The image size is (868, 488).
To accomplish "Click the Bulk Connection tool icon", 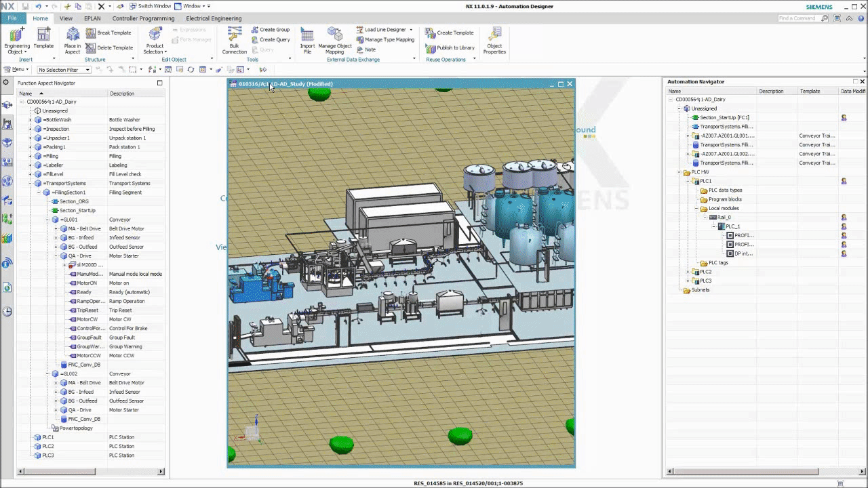I will pyautogui.click(x=235, y=35).
